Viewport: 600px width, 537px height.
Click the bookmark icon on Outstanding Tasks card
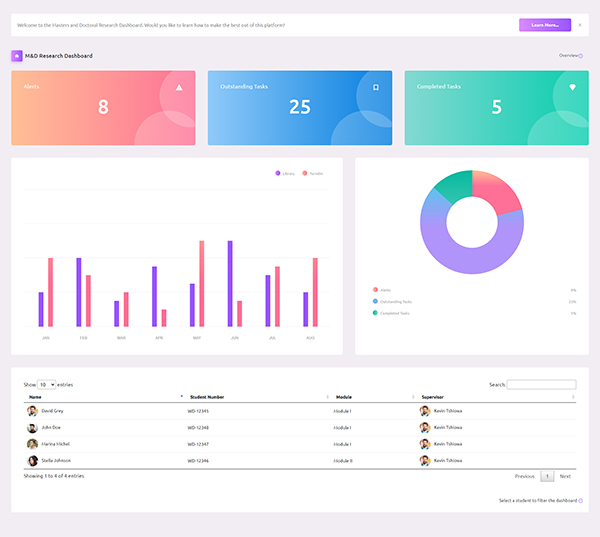coord(376,87)
